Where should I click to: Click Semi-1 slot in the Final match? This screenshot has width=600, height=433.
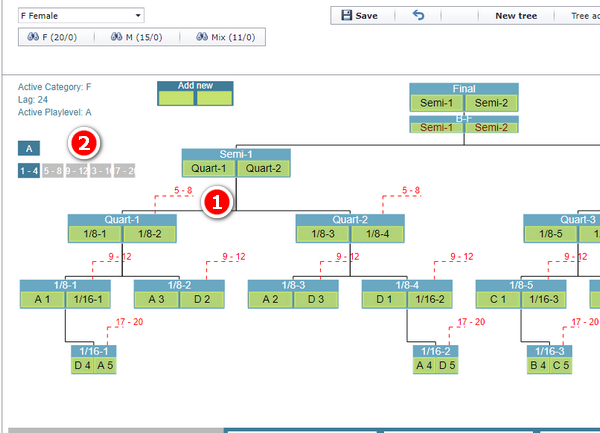pyautogui.click(x=437, y=103)
